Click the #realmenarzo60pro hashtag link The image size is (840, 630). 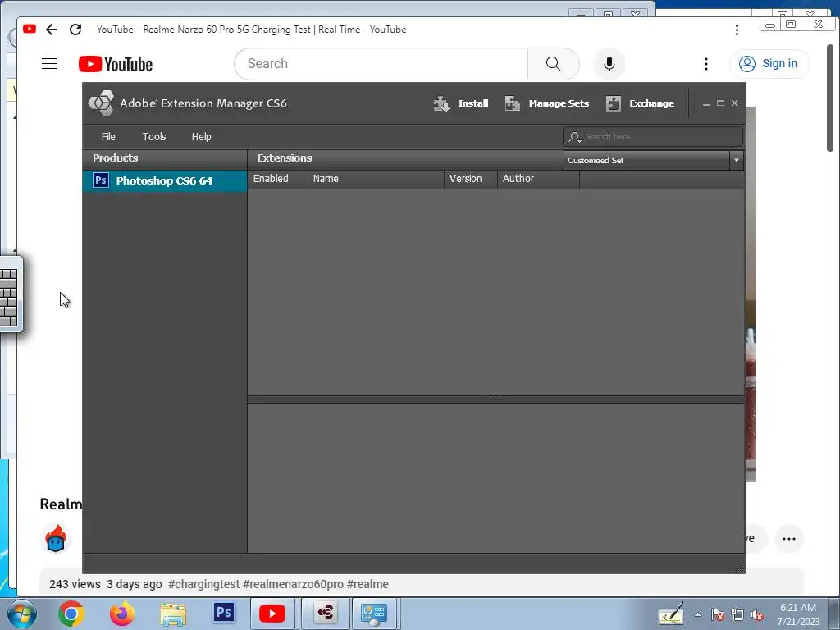(x=293, y=584)
